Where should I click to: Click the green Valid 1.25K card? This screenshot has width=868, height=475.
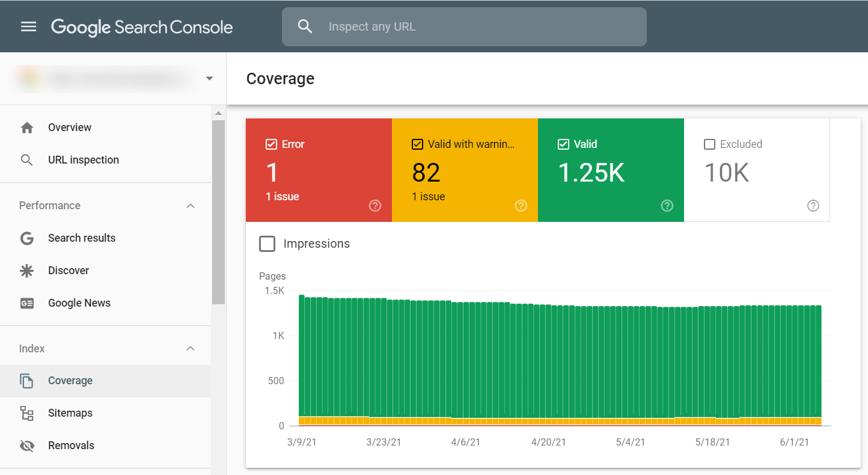coord(611,170)
